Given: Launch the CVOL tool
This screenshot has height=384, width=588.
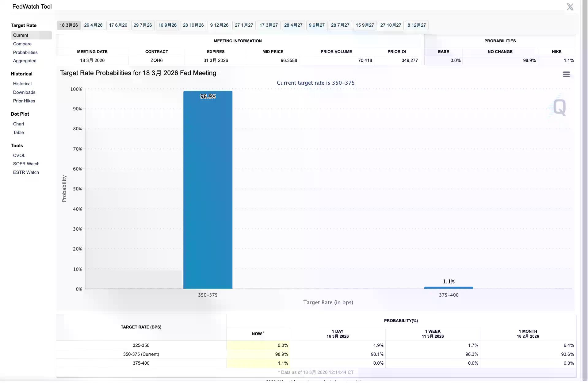Looking at the screenshot, I should point(19,156).
